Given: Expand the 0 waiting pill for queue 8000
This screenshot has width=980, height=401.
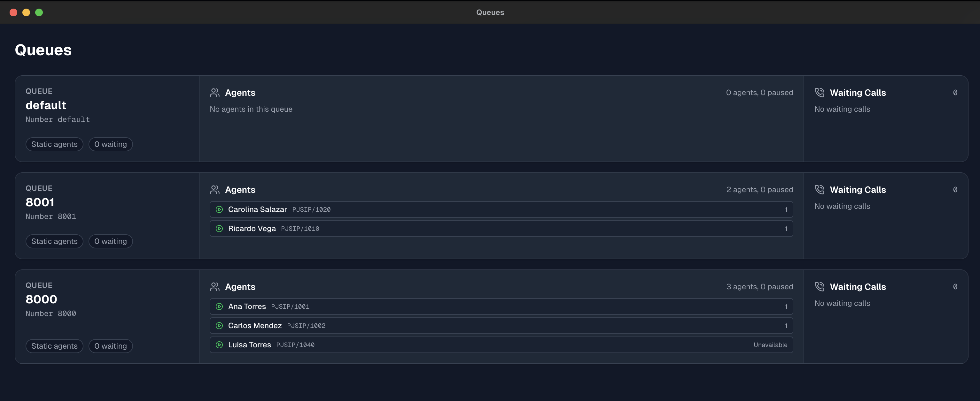Looking at the screenshot, I should pos(110,346).
